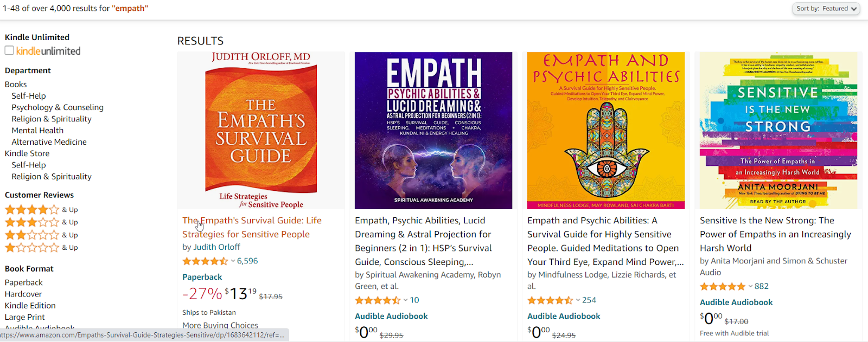Click the star rating on Sensitive Is the New Strong
This screenshot has width=868, height=342.
(x=722, y=286)
